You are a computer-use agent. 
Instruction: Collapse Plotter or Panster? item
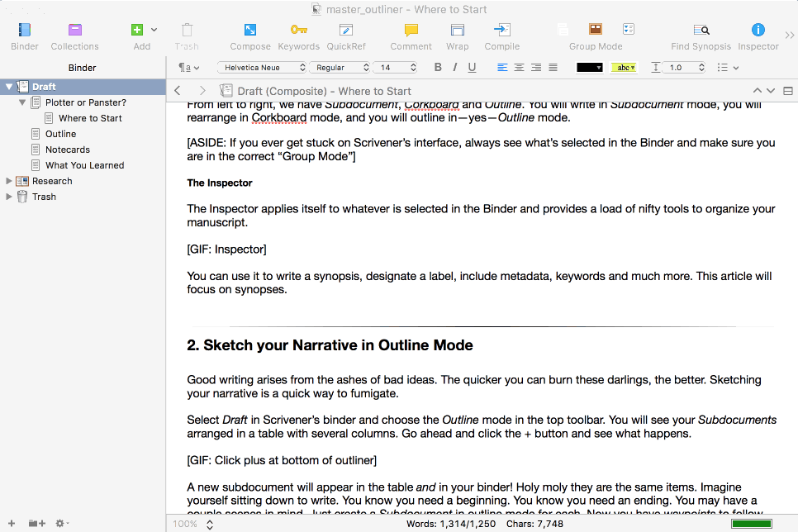(21, 102)
